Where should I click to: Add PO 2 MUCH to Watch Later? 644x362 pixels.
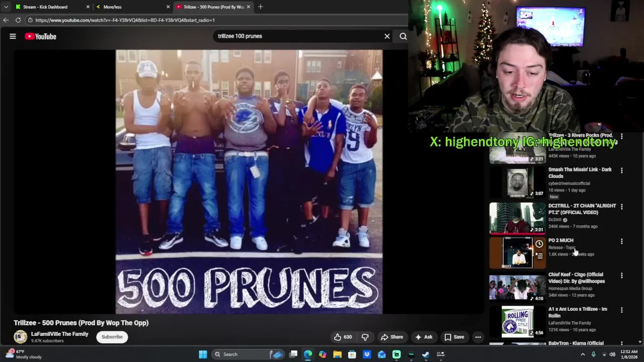tap(539, 244)
